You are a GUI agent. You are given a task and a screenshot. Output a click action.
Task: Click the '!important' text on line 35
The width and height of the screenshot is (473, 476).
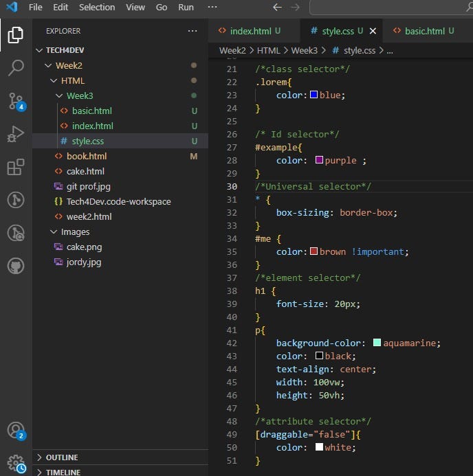coord(377,251)
